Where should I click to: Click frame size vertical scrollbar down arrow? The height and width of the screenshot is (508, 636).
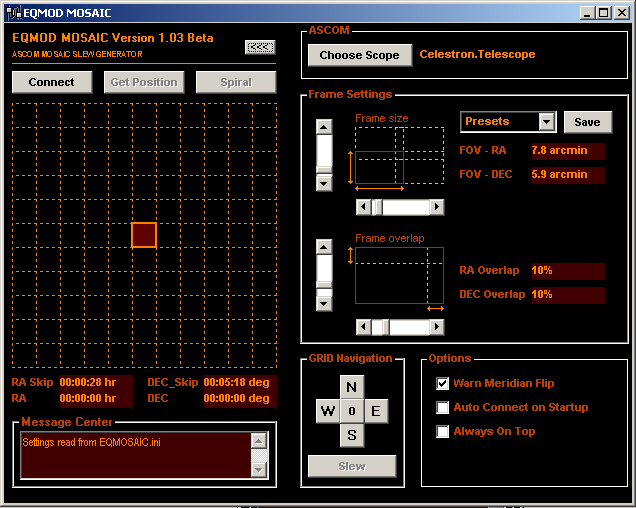(x=324, y=183)
